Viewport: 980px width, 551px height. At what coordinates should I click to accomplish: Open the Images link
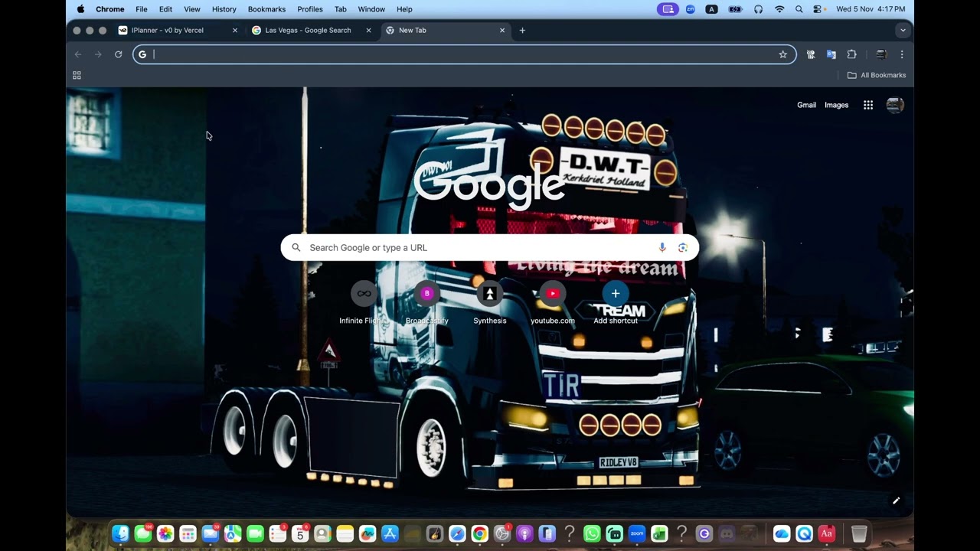point(836,105)
